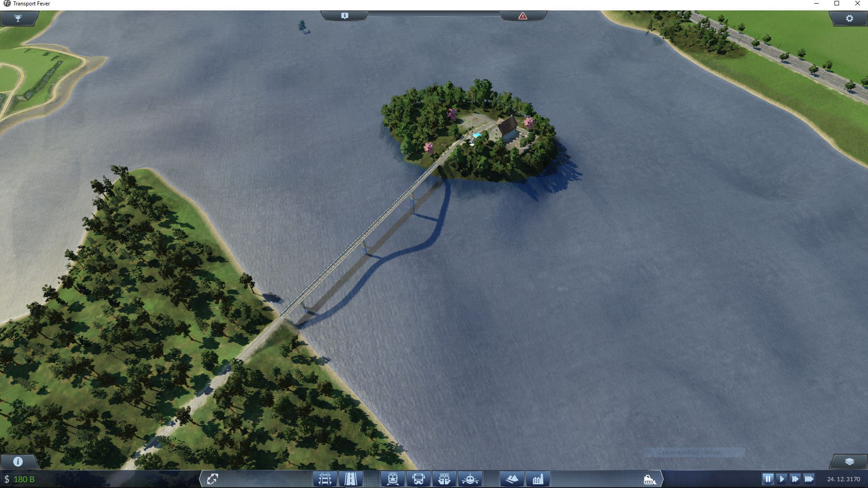Open the game settings gear menu
Viewport: 868px width, 488px height.
click(x=849, y=19)
